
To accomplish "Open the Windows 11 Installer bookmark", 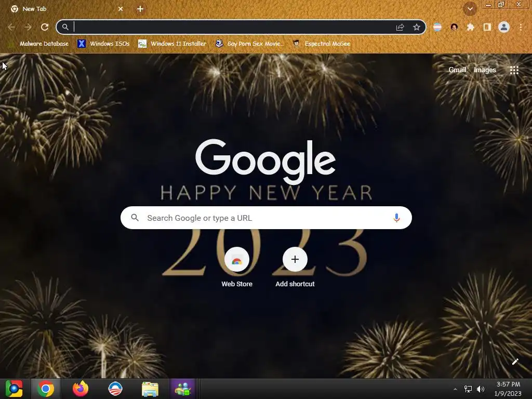I will coord(172,44).
